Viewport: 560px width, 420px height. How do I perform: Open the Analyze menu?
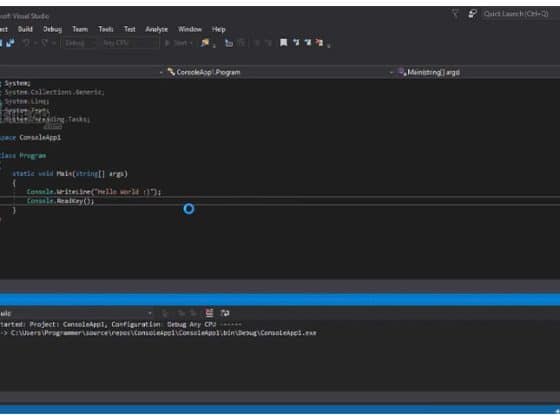coord(156,29)
